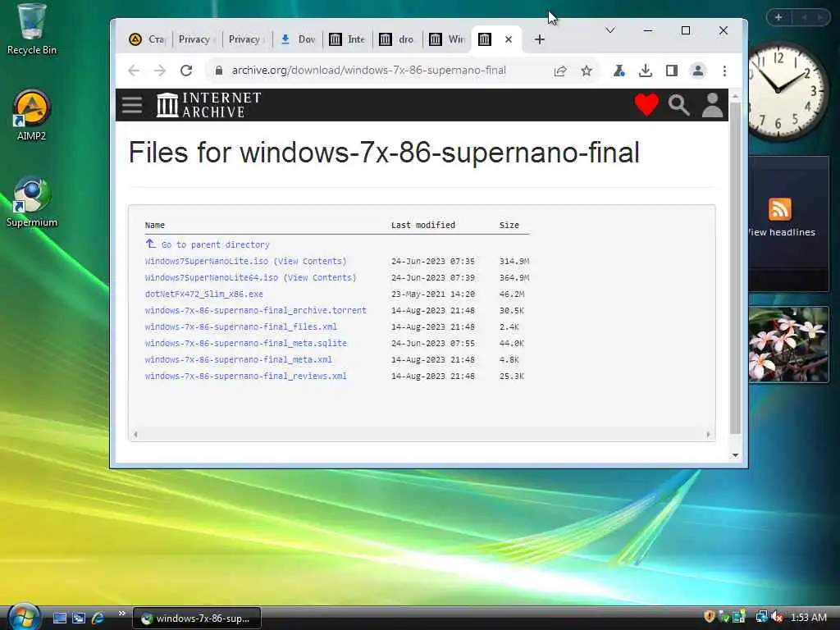Select the AIMP2 desktop shortcut
The image size is (840, 630).
[32, 115]
